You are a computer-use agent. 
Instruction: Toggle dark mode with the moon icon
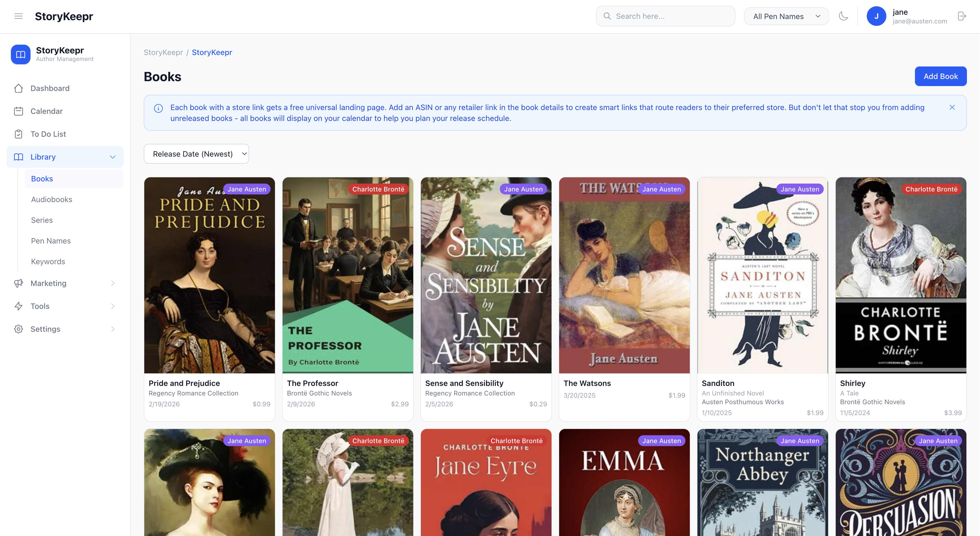(843, 16)
